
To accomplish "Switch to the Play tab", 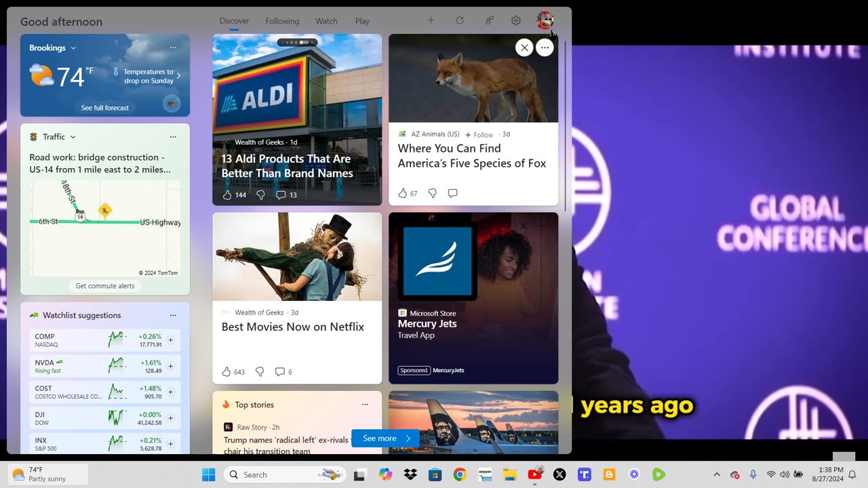I will [x=362, y=21].
